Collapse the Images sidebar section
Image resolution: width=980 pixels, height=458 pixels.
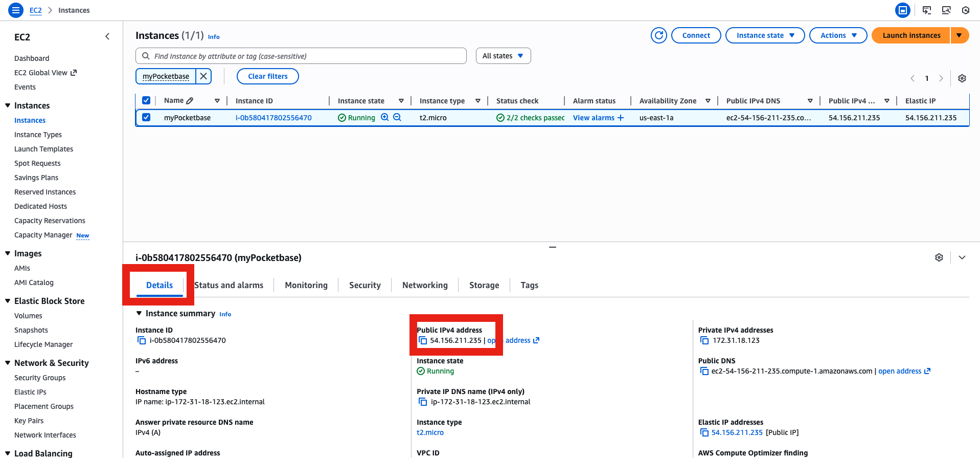coord(8,253)
